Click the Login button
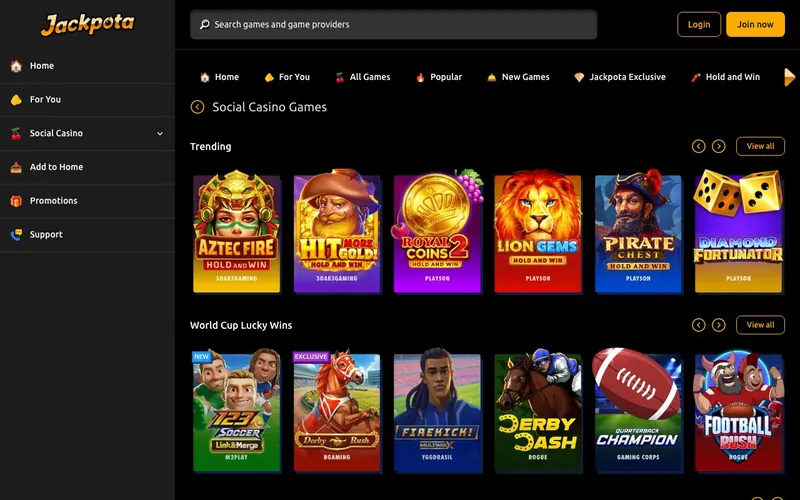Screen dimensions: 800x500 click(x=699, y=24)
